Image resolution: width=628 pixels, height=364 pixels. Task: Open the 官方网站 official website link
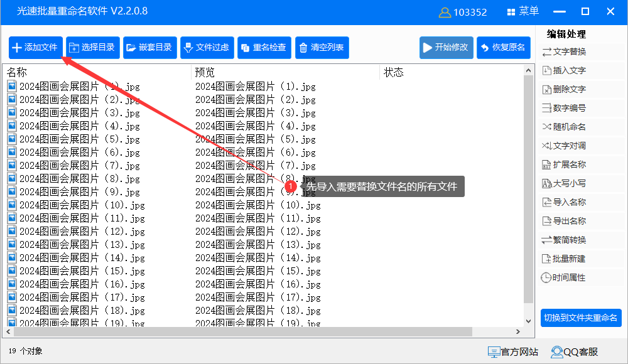[x=513, y=352]
